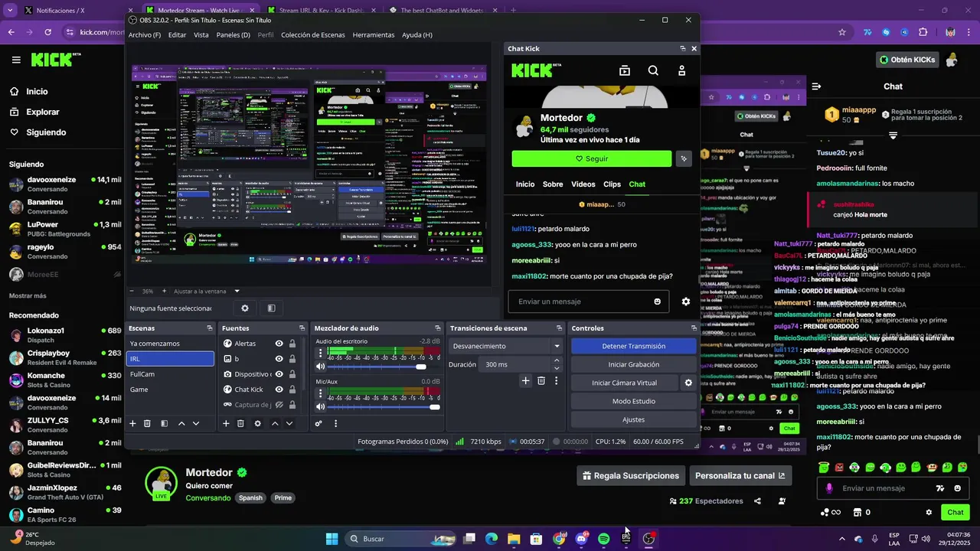Open scene filters icon in Escenas toolbar
The height and width of the screenshot is (551, 980).
[x=164, y=423]
